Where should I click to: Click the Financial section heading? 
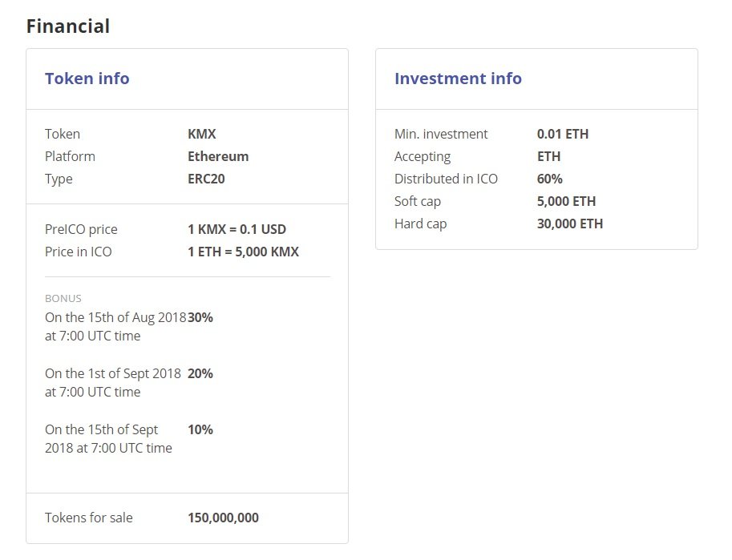(68, 26)
